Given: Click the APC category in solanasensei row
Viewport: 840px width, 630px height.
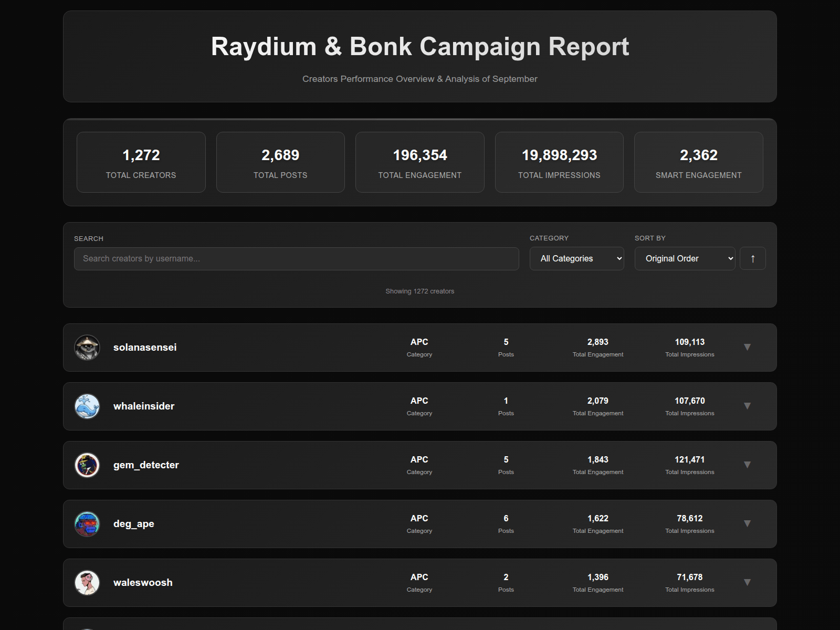Looking at the screenshot, I should 419,342.
